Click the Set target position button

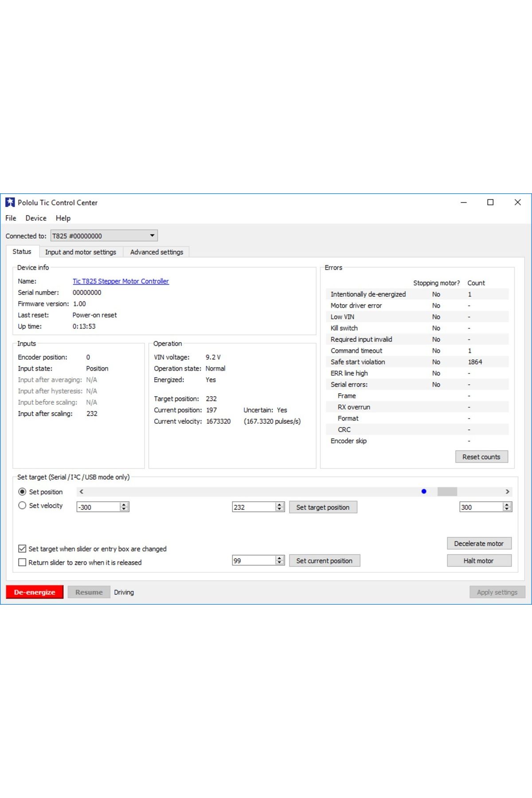coord(323,507)
